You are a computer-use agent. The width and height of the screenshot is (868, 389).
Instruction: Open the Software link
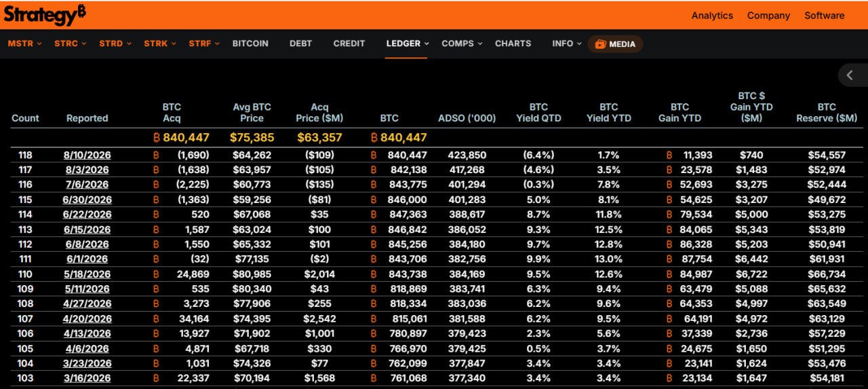pos(824,16)
